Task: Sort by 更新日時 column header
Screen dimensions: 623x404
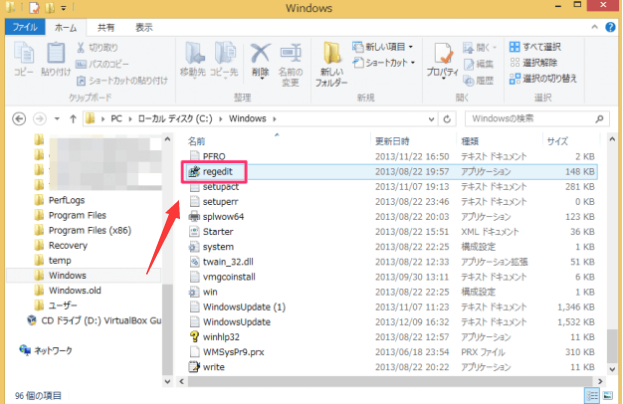Action: coord(393,141)
